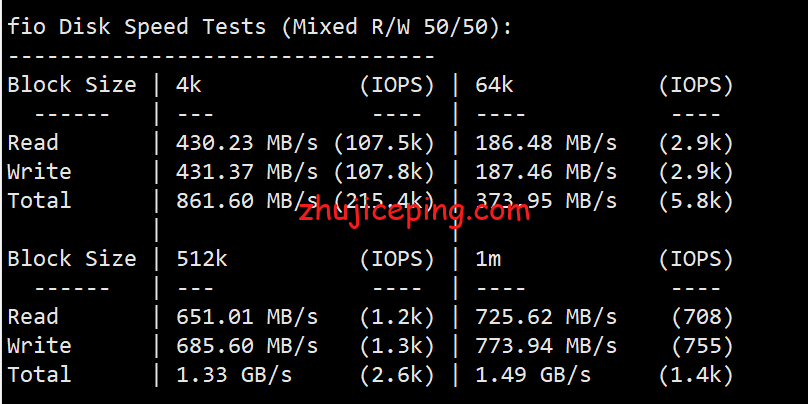This screenshot has width=808, height=404.
Task: Click the 4k block size header
Action: click(188, 85)
